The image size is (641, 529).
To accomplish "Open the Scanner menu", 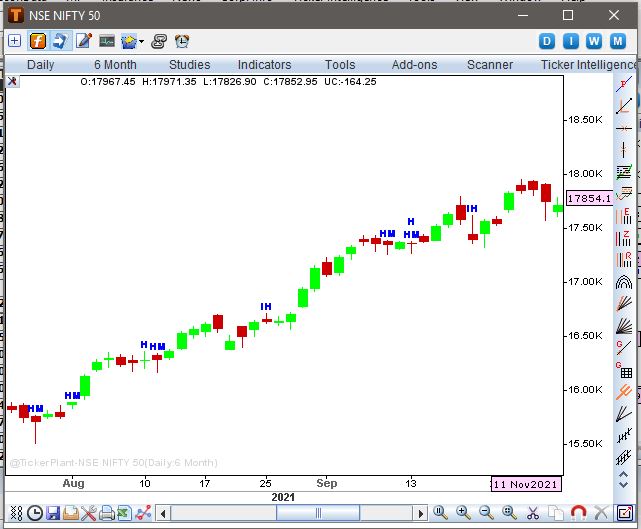I will click(x=490, y=65).
